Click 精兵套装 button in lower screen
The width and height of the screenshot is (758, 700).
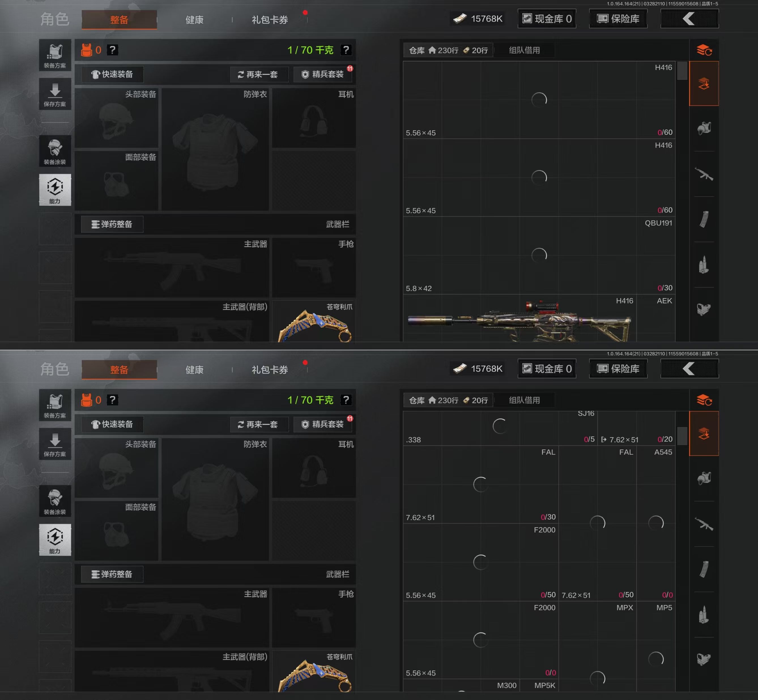click(x=323, y=424)
